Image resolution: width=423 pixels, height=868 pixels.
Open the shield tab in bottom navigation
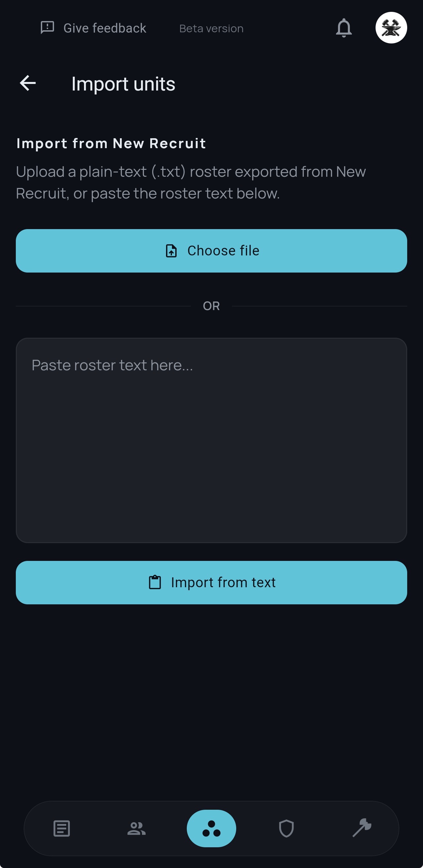[286, 828]
